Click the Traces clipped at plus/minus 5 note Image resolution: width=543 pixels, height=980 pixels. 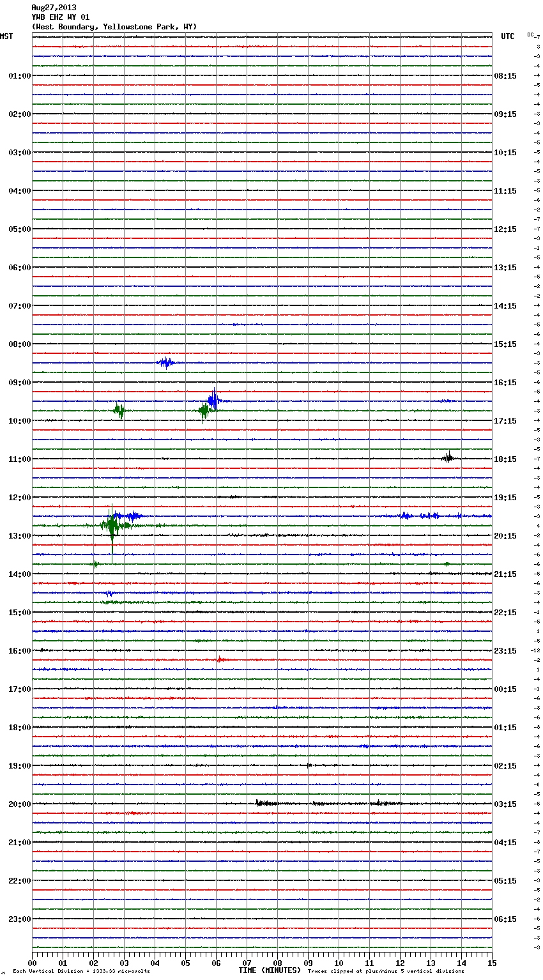click(x=386, y=971)
